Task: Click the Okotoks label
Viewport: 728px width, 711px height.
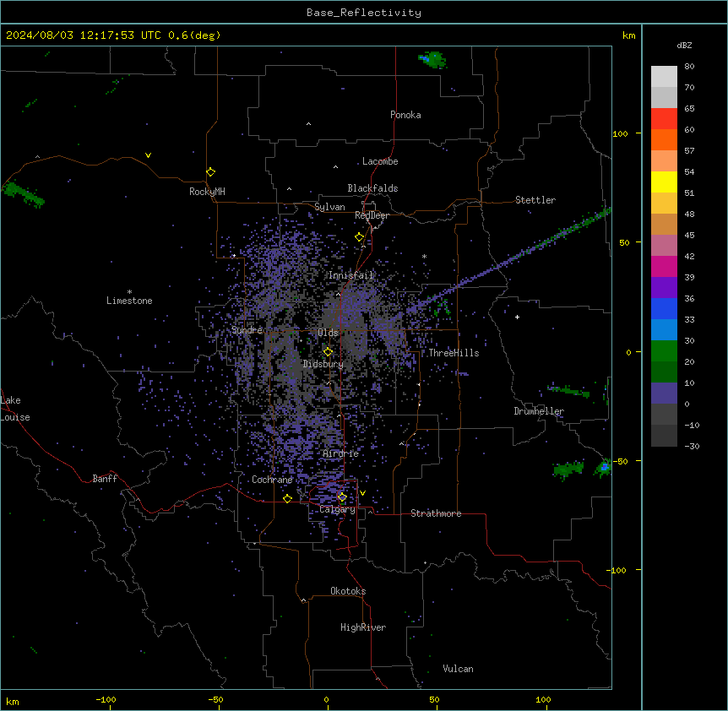Action: [x=348, y=591]
